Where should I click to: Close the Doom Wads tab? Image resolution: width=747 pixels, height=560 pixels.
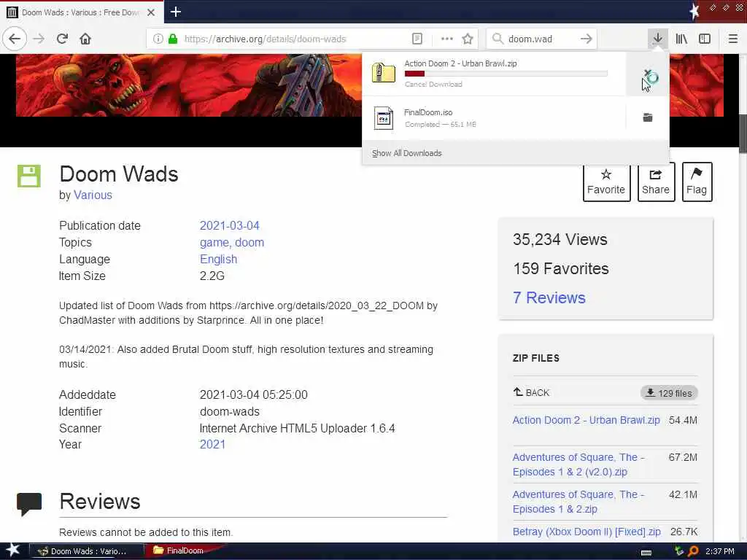tap(150, 12)
